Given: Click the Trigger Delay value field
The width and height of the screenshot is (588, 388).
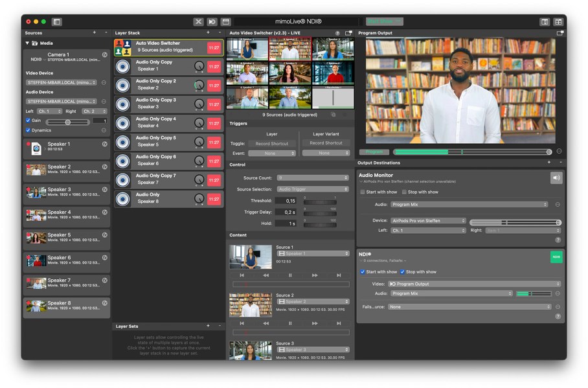Looking at the screenshot, I should click(x=286, y=212).
